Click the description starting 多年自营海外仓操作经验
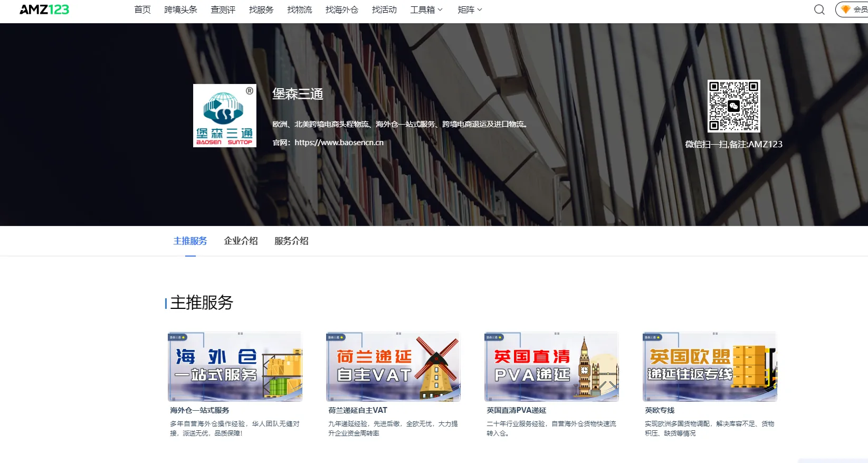The image size is (868, 463). 235,428
